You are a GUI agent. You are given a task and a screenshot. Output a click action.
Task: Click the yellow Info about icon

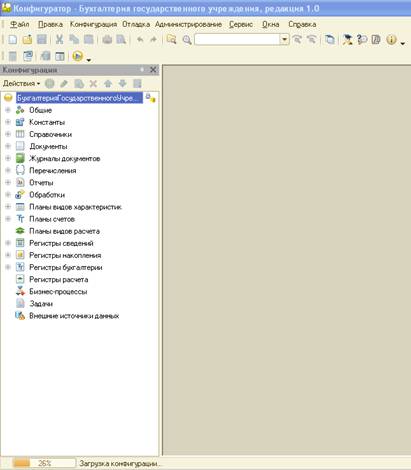[x=391, y=39]
